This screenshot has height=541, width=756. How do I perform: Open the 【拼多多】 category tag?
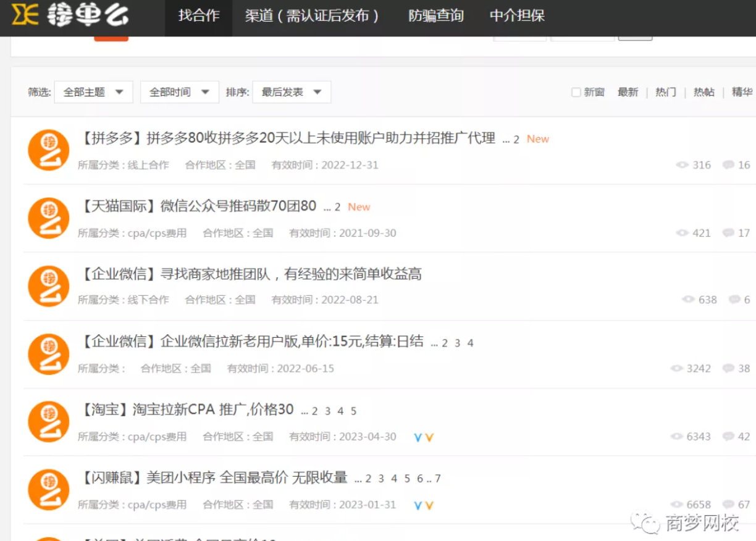(x=111, y=138)
